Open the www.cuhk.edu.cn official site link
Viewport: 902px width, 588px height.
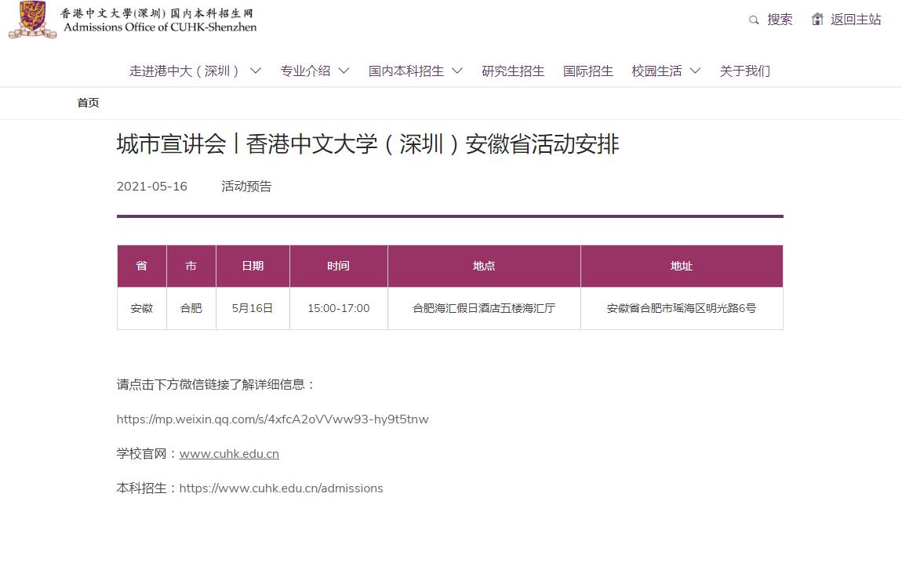(229, 454)
